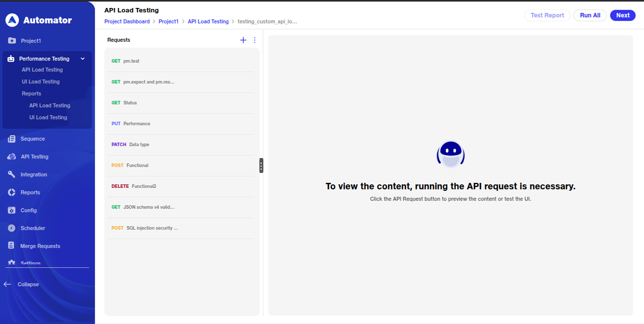Open the main Reports menu item
Screen dimensions: 644x324
[30, 192]
